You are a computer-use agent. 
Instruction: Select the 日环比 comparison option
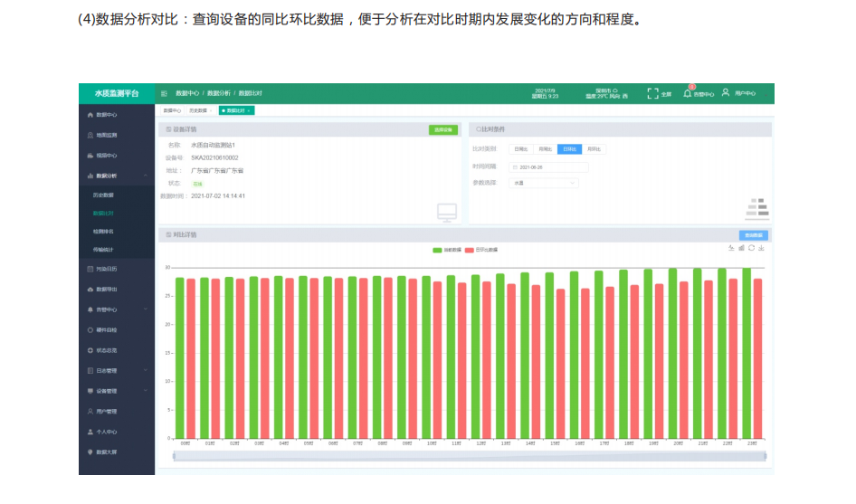coord(569,149)
